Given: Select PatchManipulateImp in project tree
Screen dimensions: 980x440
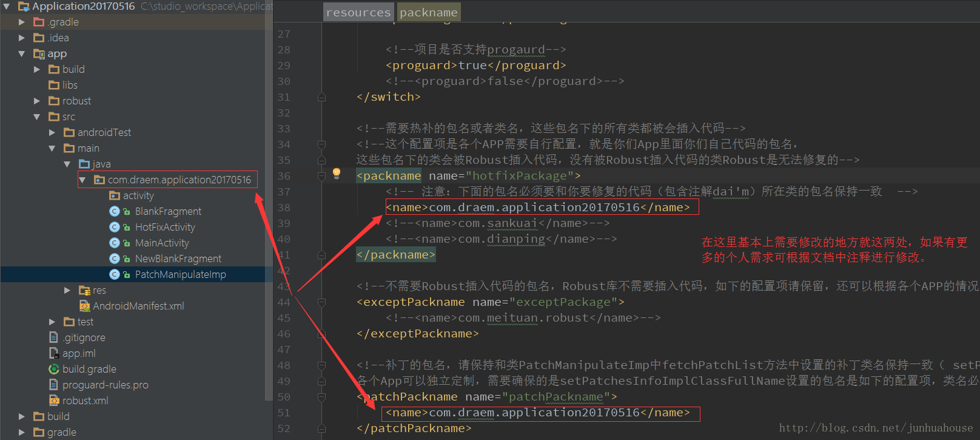Looking at the screenshot, I should point(181,274).
